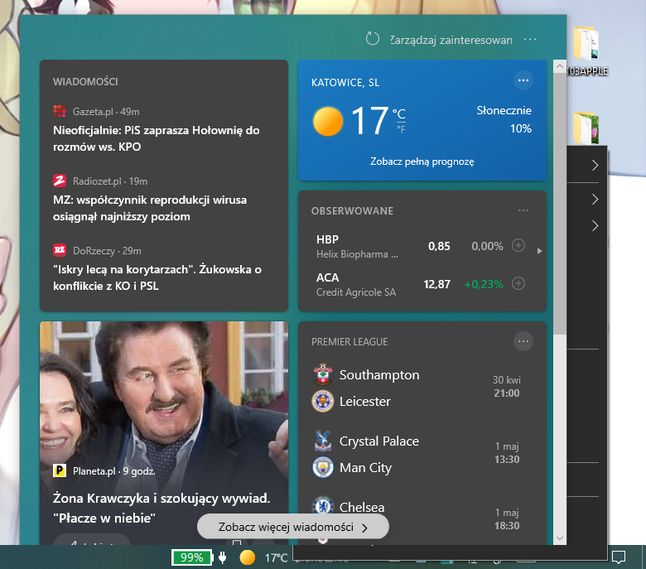
Task: Open the Premier League card's options menu
Action: 523,341
